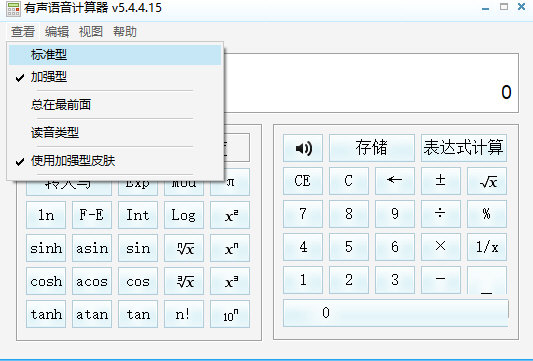Click the multiply × button

pos(441,247)
